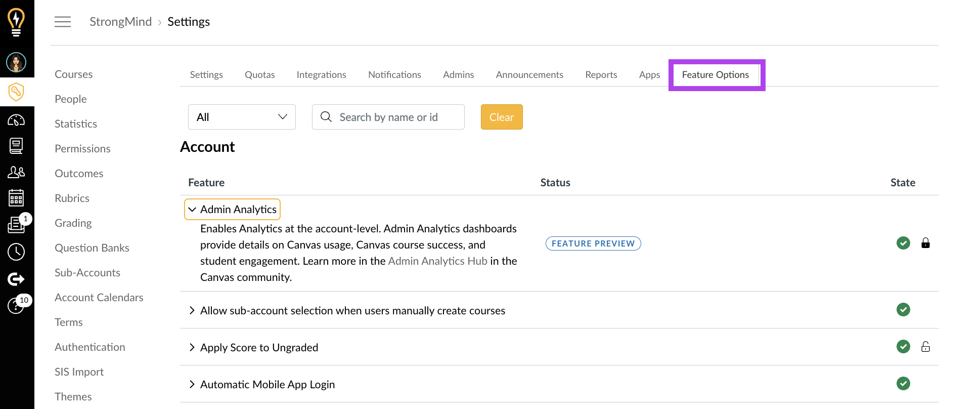The image size is (980, 409).
Task: Open the Dashboard speedometer icon
Action: [x=16, y=120]
